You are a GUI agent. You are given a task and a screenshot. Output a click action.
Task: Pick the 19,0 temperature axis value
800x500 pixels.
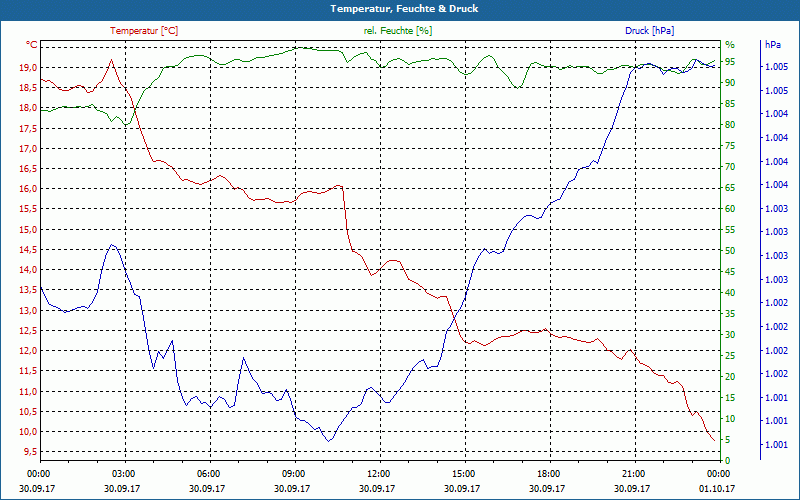point(28,67)
